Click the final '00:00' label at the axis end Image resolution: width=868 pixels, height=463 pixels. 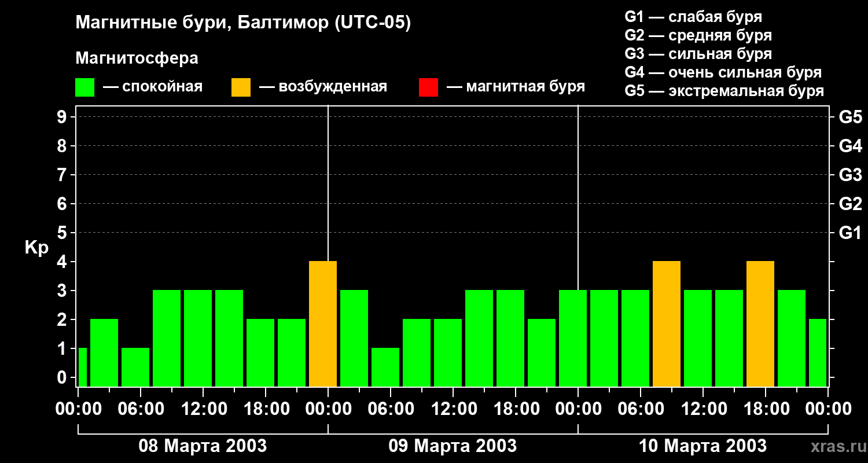[828, 409]
